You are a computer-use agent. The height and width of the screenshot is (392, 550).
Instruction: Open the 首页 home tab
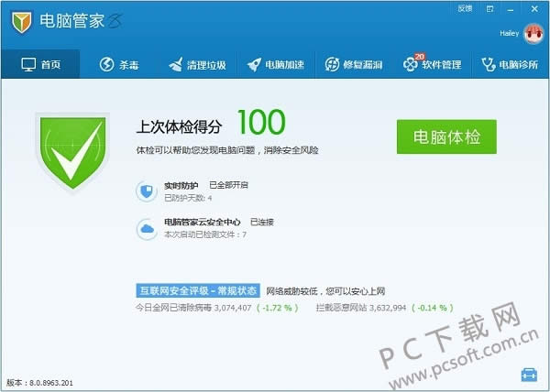click(40, 64)
